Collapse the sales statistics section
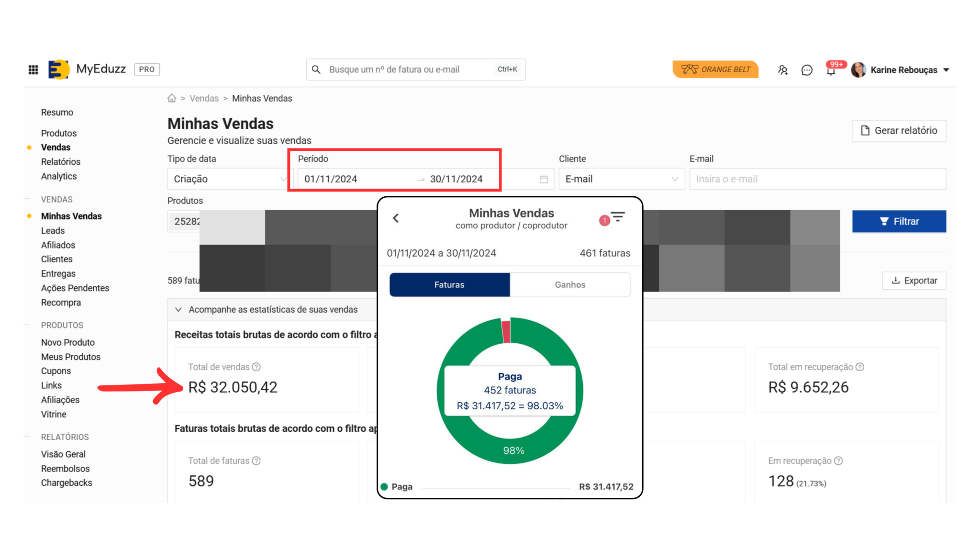Image resolution: width=980 pixels, height=551 pixels. pos(178,310)
